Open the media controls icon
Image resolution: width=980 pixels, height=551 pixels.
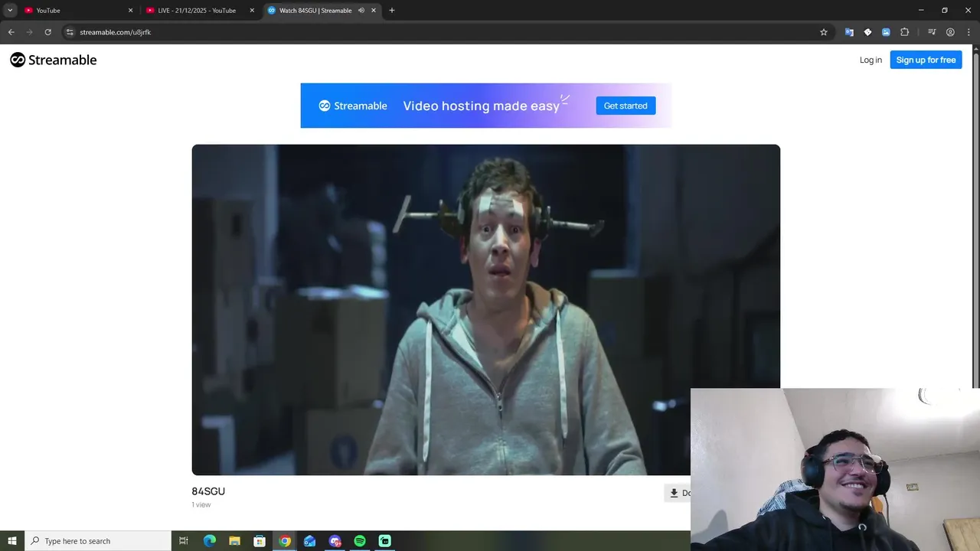(x=932, y=32)
